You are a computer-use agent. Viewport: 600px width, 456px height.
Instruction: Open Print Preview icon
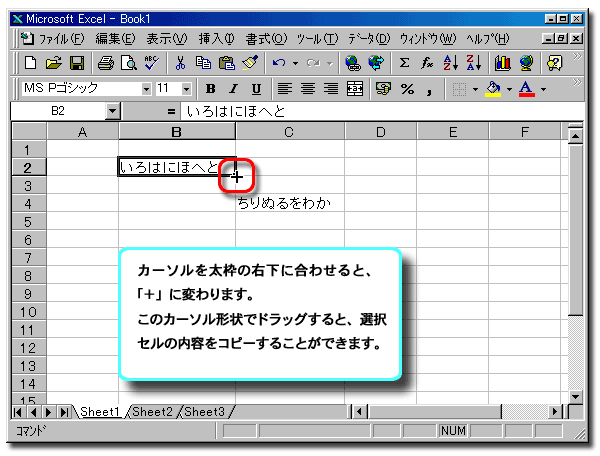coord(129,63)
